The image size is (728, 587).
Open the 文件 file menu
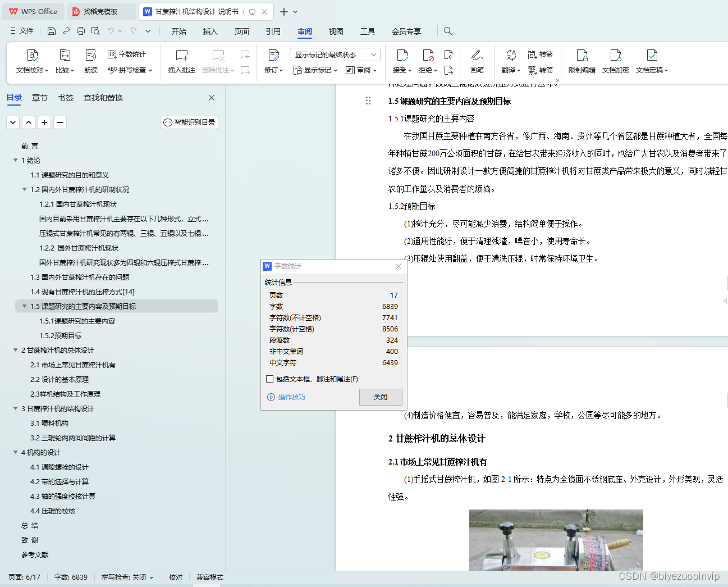(x=21, y=31)
